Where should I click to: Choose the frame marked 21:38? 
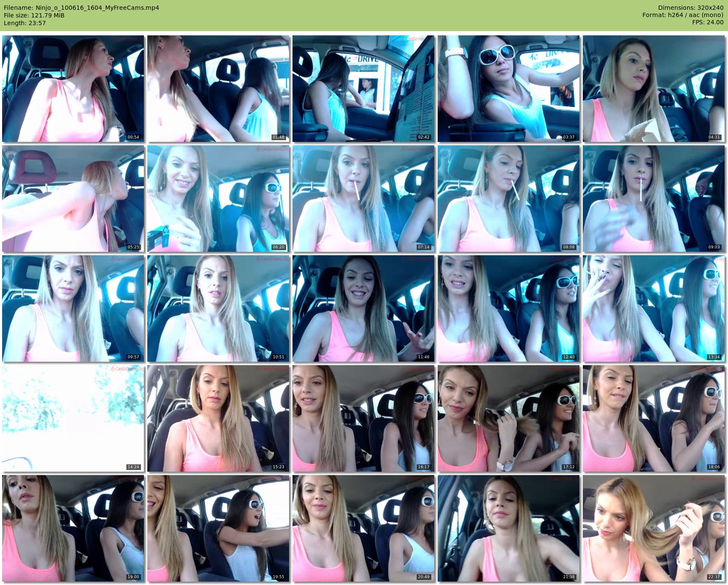click(x=508, y=528)
